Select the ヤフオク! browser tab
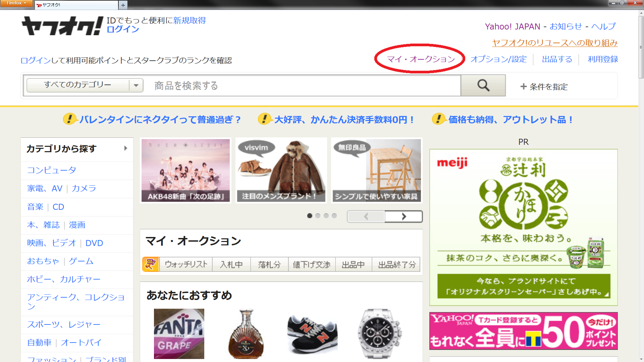Viewport: 644px width, 362px height. (x=76, y=5)
